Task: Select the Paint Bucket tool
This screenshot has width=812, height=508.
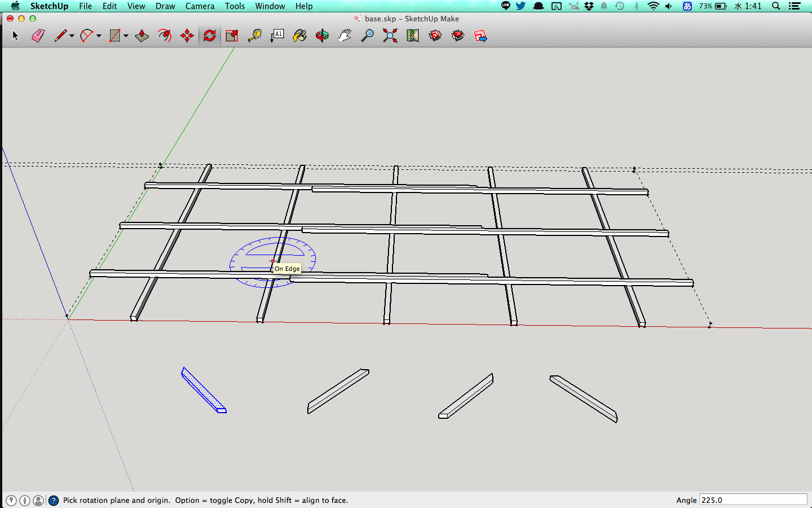Action: (300, 36)
